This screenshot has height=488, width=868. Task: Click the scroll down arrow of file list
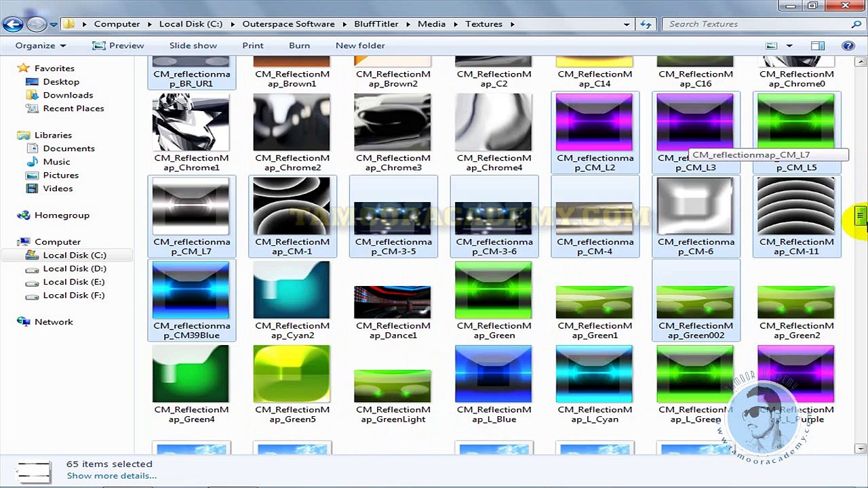[x=861, y=449]
